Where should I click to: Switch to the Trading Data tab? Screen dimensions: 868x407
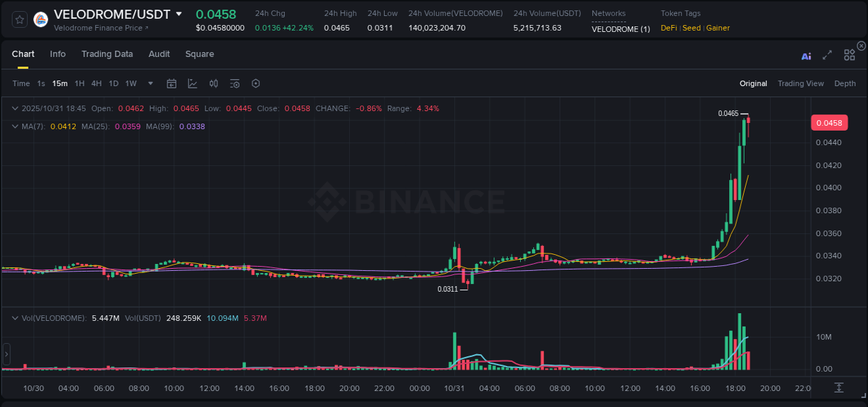click(107, 53)
